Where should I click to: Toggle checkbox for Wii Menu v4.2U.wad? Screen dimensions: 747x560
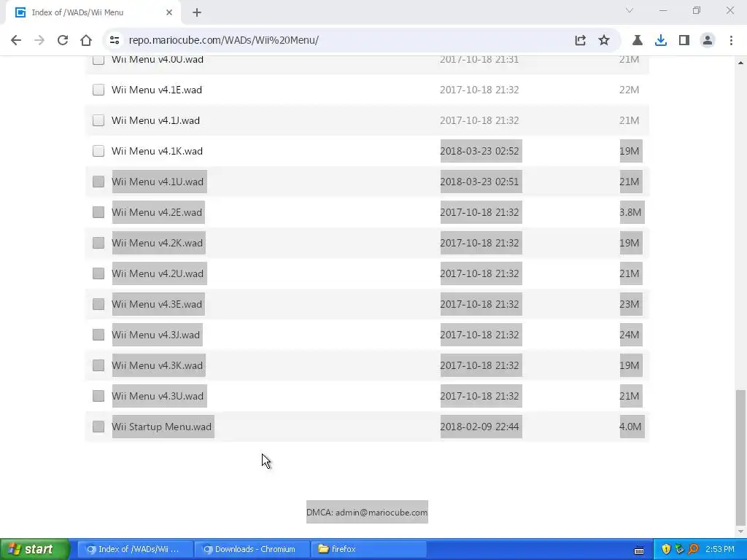98,273
